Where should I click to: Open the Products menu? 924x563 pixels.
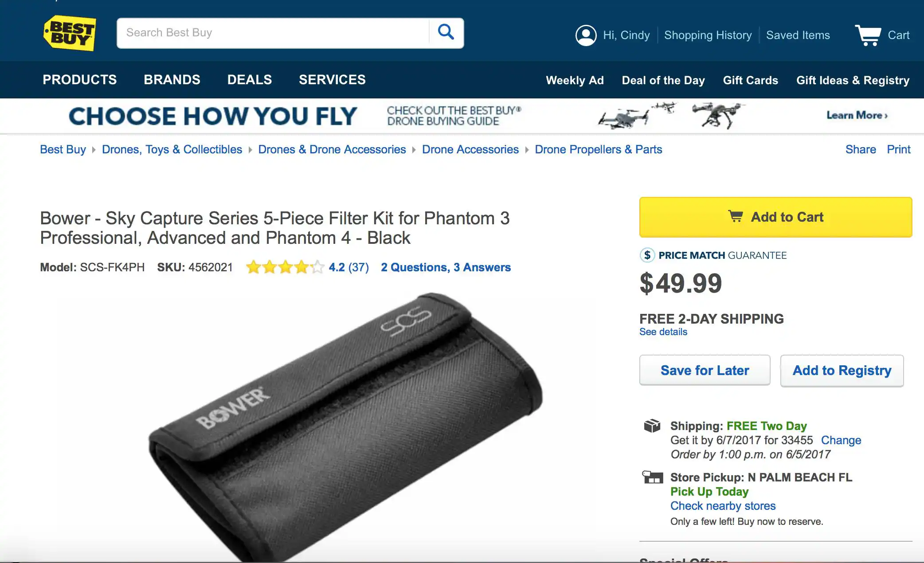pyautogui.click(x=80, y=80)
